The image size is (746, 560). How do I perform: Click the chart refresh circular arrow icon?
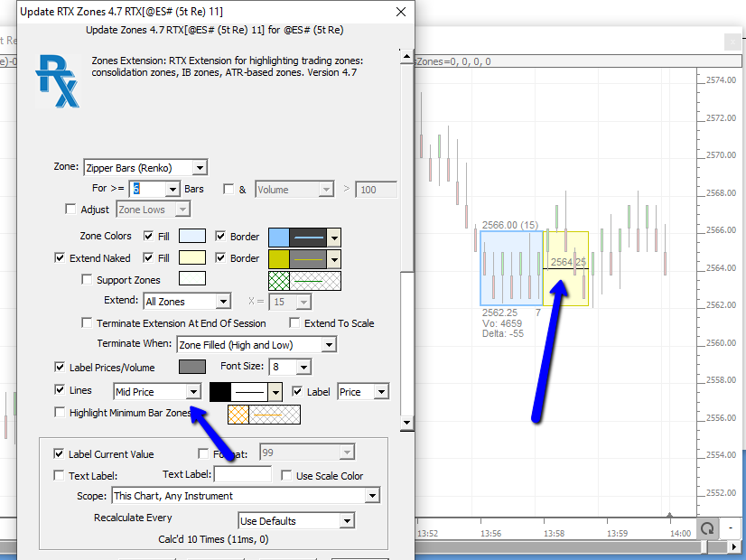707,528
